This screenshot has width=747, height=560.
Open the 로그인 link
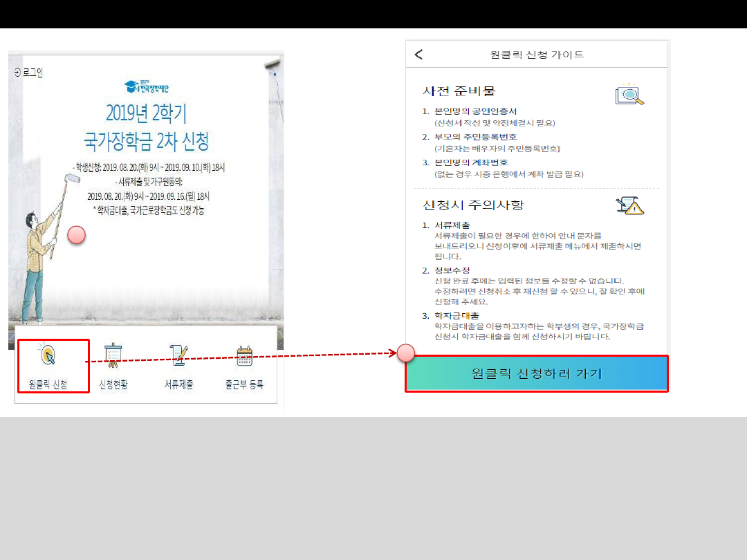(x=29, y=73)
